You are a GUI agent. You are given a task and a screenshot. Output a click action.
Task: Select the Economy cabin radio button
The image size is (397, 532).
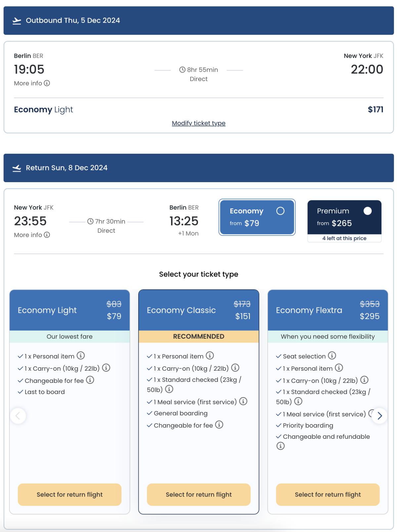click(x=280, y=211)
